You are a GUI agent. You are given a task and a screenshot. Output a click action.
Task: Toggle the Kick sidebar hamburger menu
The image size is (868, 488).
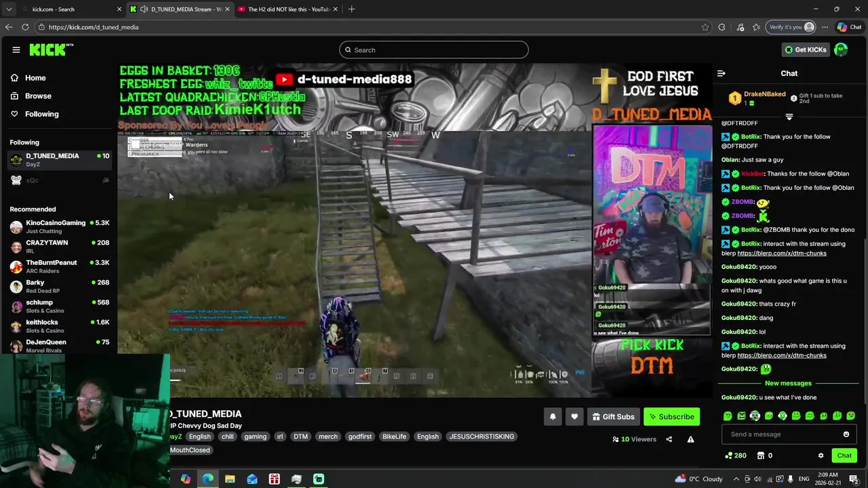[16, 49]
